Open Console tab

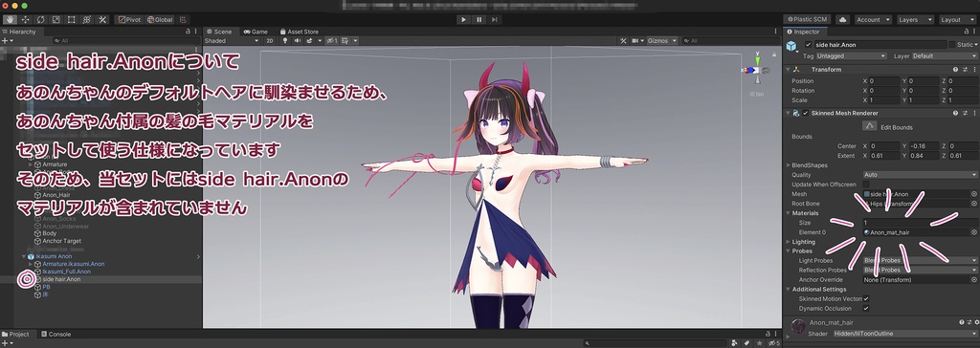[56, 335]
